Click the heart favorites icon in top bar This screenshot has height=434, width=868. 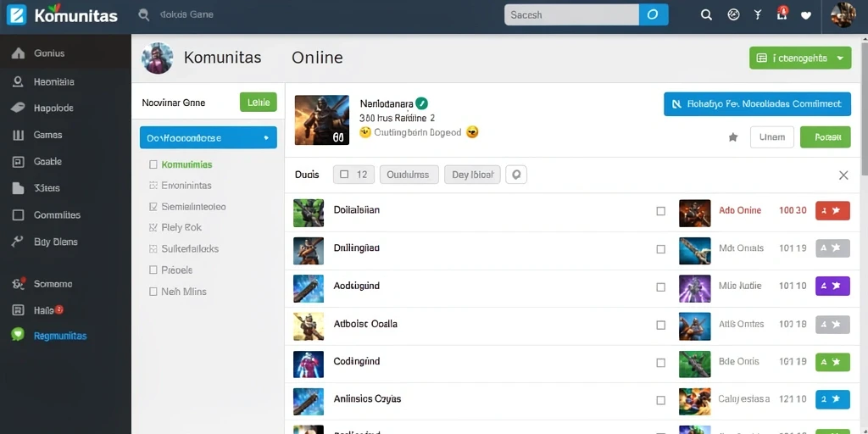tap(806, 15)
